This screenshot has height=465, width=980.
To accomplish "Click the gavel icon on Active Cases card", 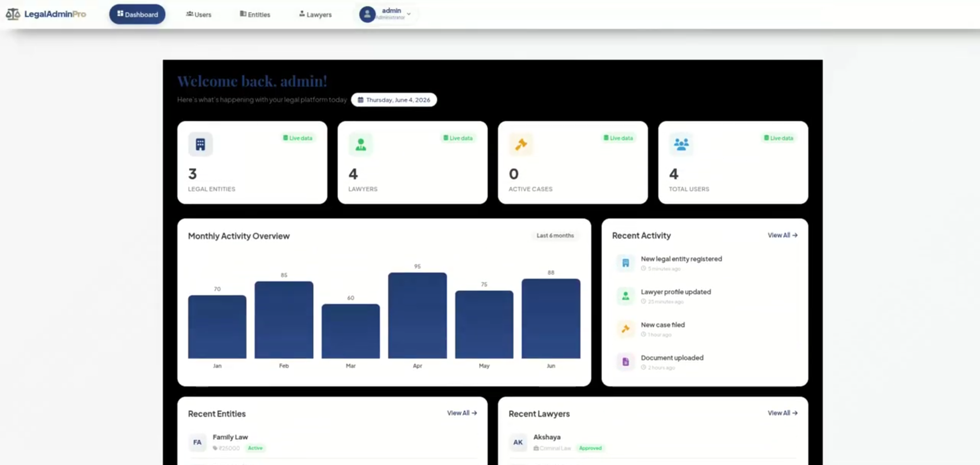I will (521, 144).
